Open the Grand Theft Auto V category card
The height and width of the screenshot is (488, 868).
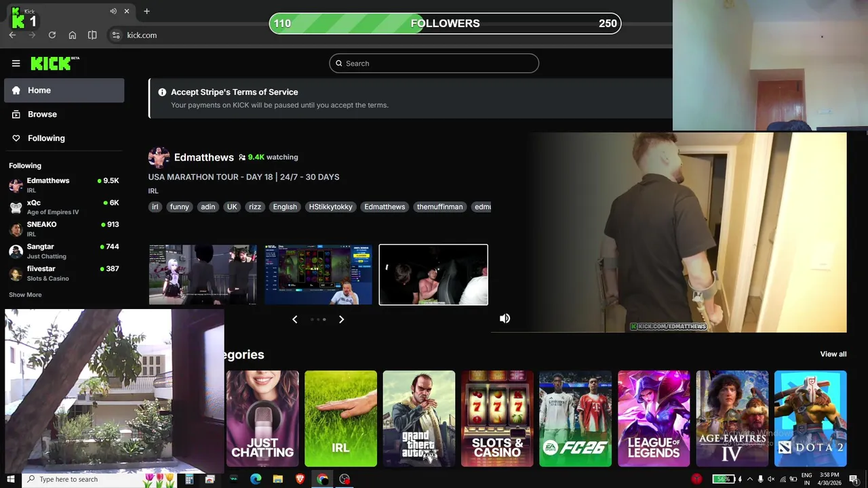[418, 418]
